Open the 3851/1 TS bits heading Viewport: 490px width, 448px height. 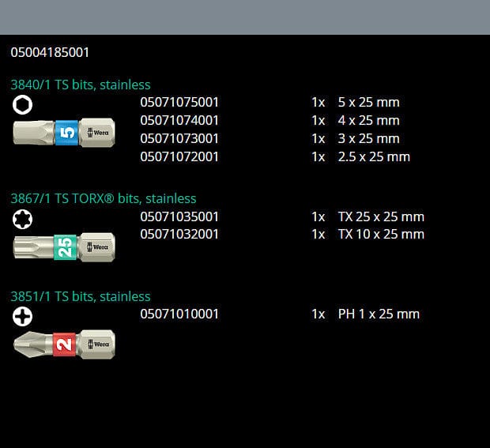pyautogui.click(x=80, y=296)
